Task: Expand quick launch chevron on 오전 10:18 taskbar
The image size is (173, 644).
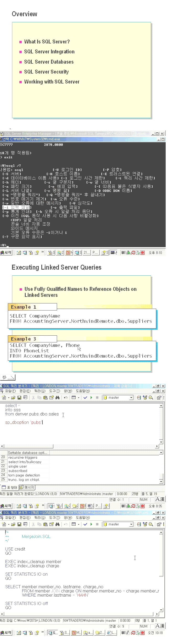Action: click(x=43, y=632)
